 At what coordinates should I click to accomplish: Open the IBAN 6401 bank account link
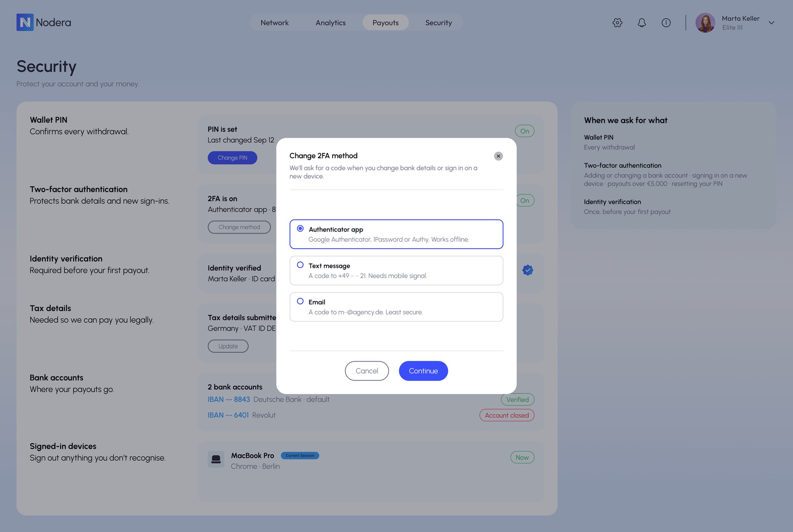coord(228,415)
